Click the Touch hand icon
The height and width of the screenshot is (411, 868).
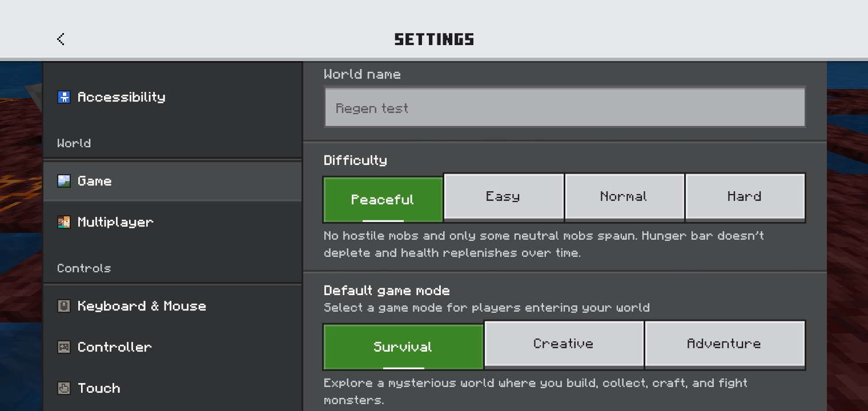(64, 388)
